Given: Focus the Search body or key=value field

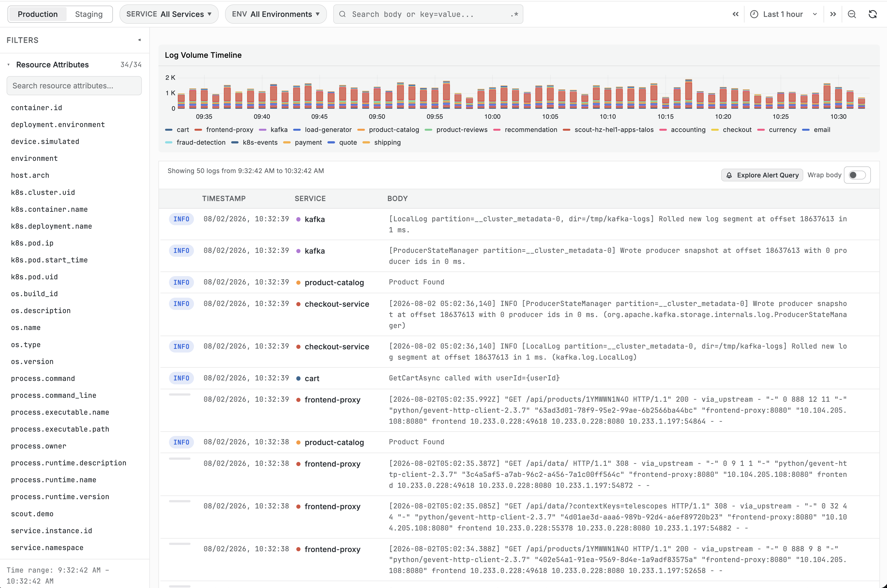Looking at the screenshot, I should tap(428, 14).
